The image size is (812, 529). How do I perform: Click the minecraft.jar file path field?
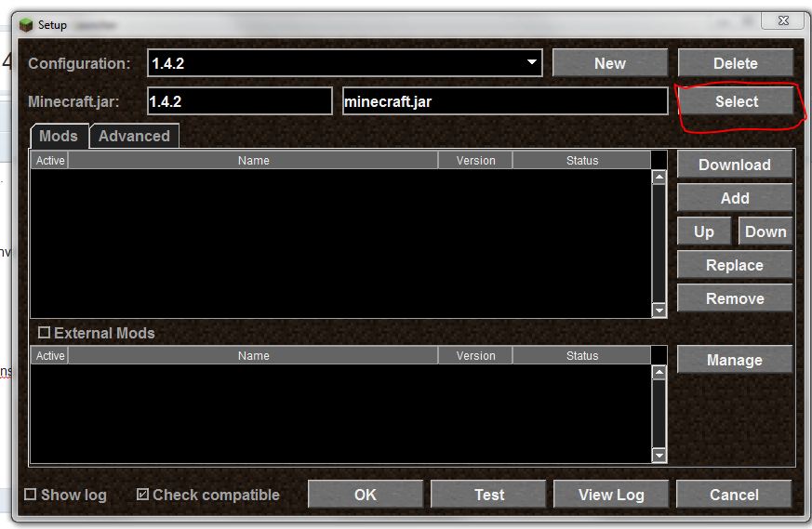pyautogui.click(x=505, y=101)
